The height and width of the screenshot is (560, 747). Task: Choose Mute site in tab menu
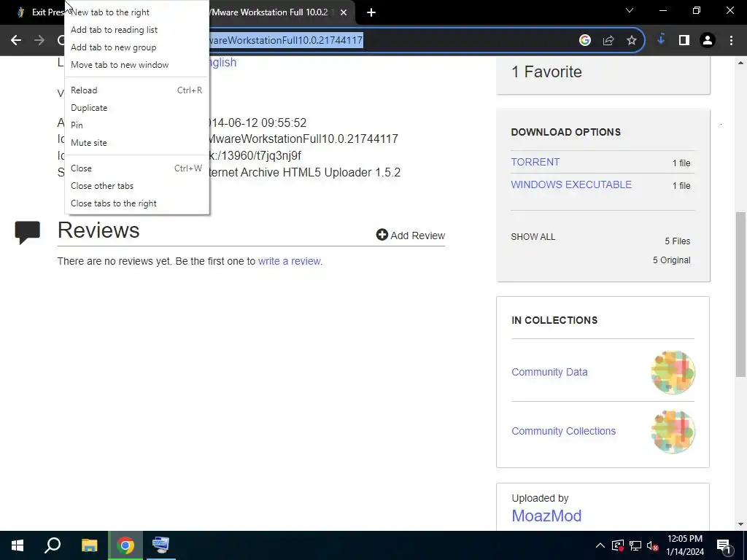[x=136, y=143]
